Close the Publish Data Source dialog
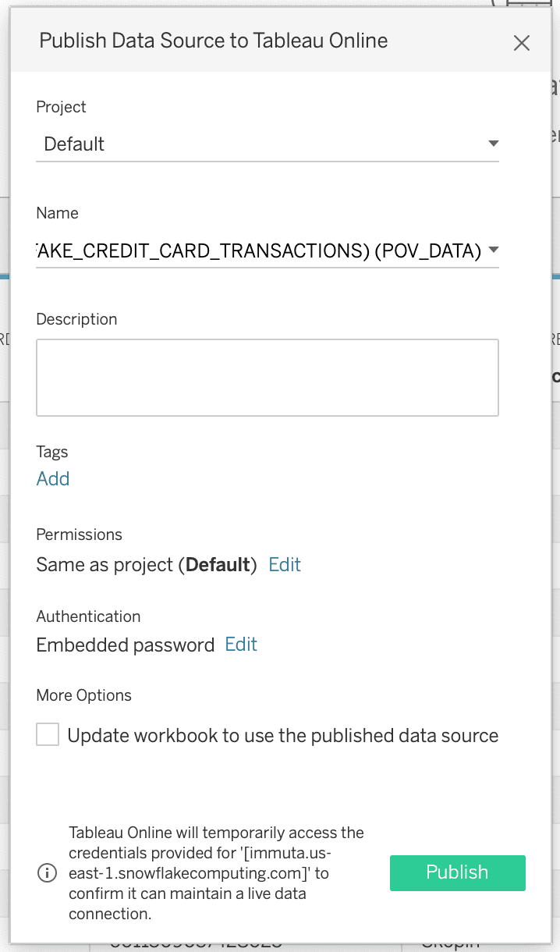560x952 pixels. point(522,43)
